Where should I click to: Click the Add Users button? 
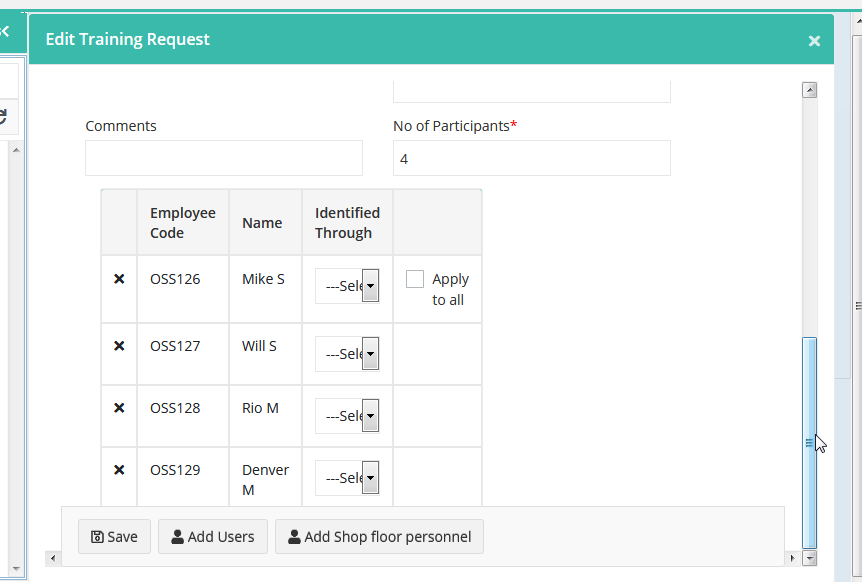pos(213,537)
